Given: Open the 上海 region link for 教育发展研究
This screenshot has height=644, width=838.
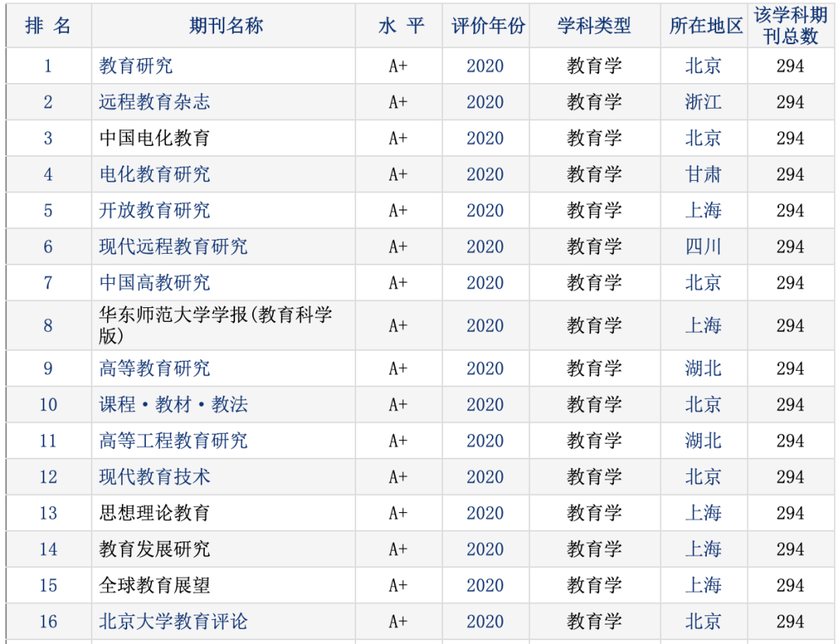Looking at the screenshot, I should [x=703, y=549].
